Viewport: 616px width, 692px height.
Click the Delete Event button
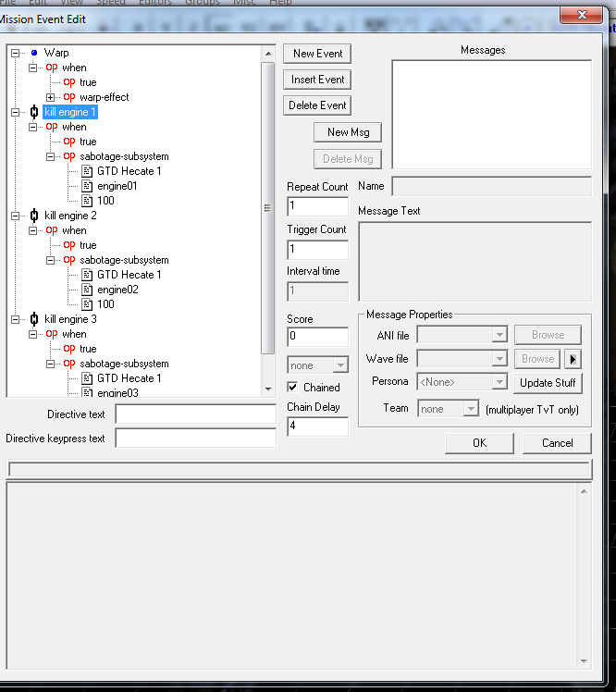point(317,105)
